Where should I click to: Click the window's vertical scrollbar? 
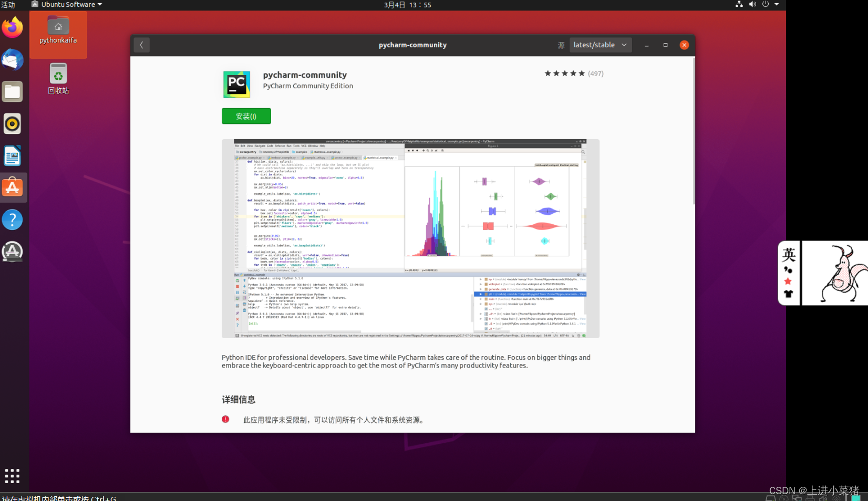pos(694,131)
